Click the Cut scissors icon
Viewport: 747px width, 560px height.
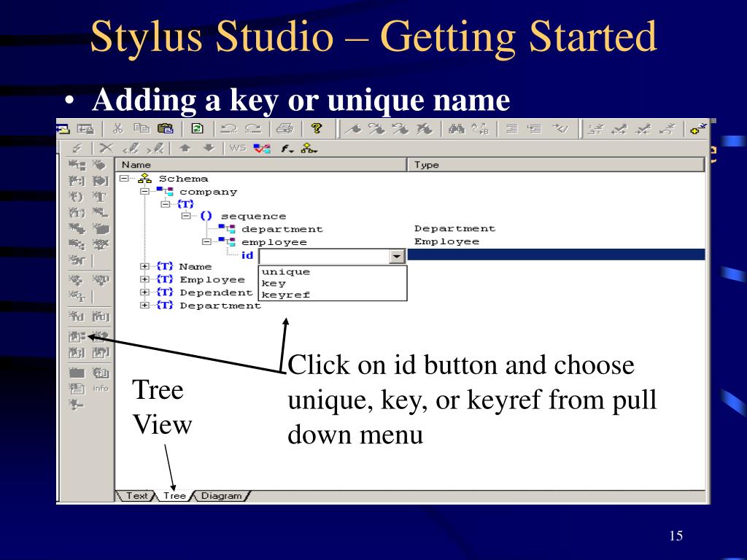point(118,128)
